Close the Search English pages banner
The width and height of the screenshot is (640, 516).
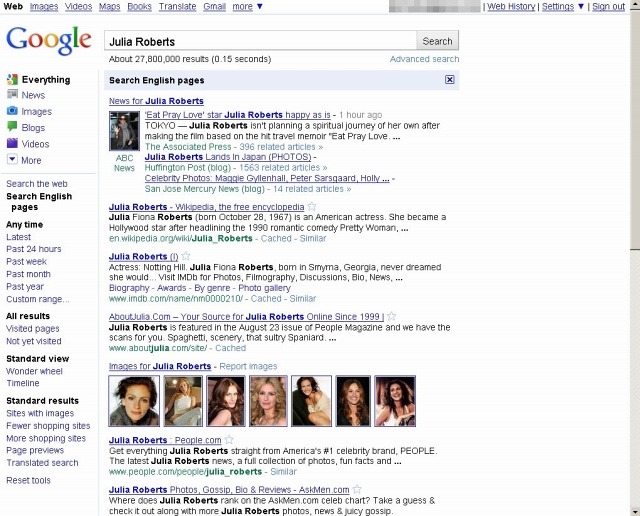tap(449, 80)
